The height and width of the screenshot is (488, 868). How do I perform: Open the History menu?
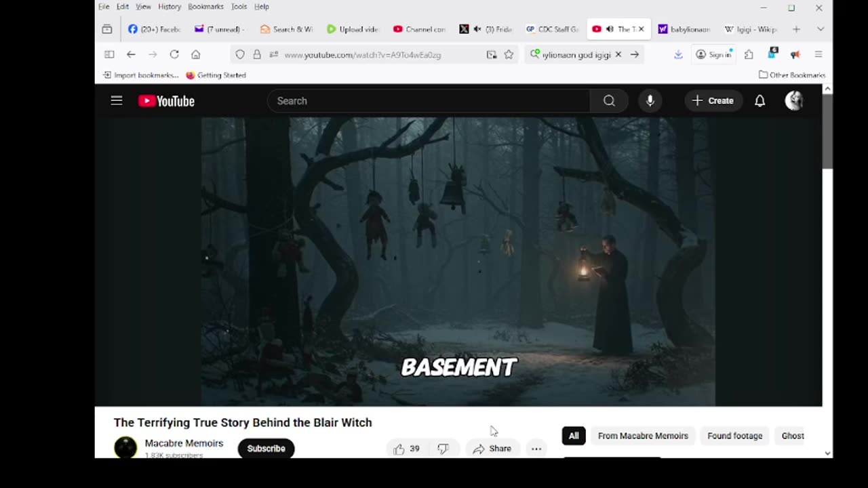coord(170,7)
